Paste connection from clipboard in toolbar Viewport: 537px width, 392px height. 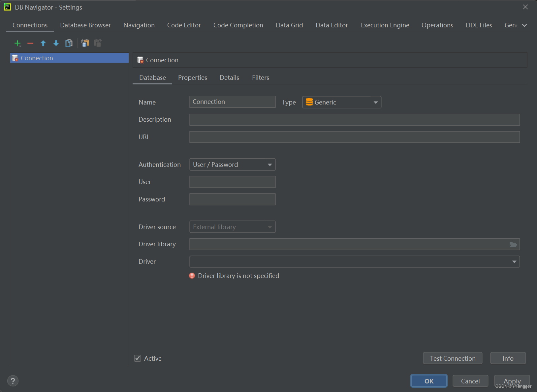click(98, 43)
